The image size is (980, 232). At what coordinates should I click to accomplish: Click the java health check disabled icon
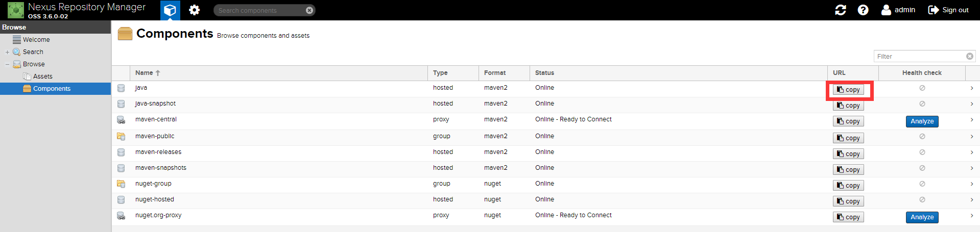coord(922,88)
